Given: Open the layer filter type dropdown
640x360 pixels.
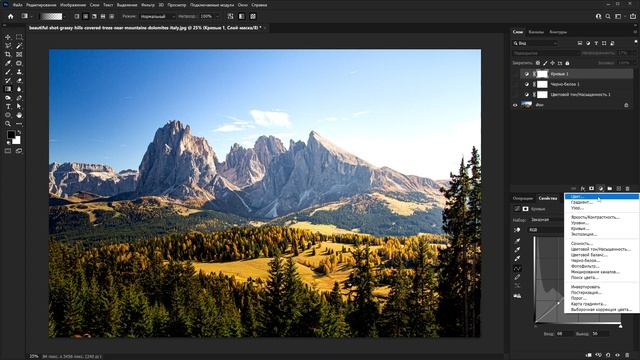Looking at the screenshot, I should [536, 43].
